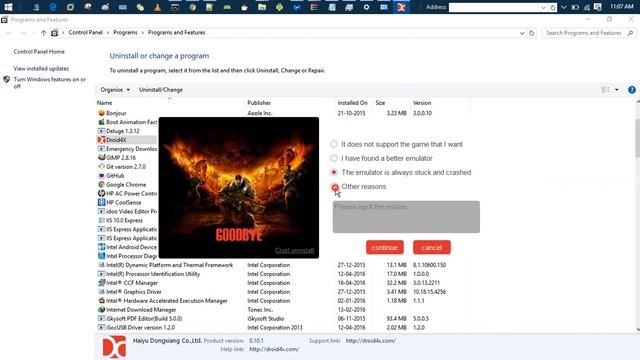Image resolution: width=640 pixels, height=360 pixels.
Task: Expand the view options dropdown arrow
Action: click(616, 90)
